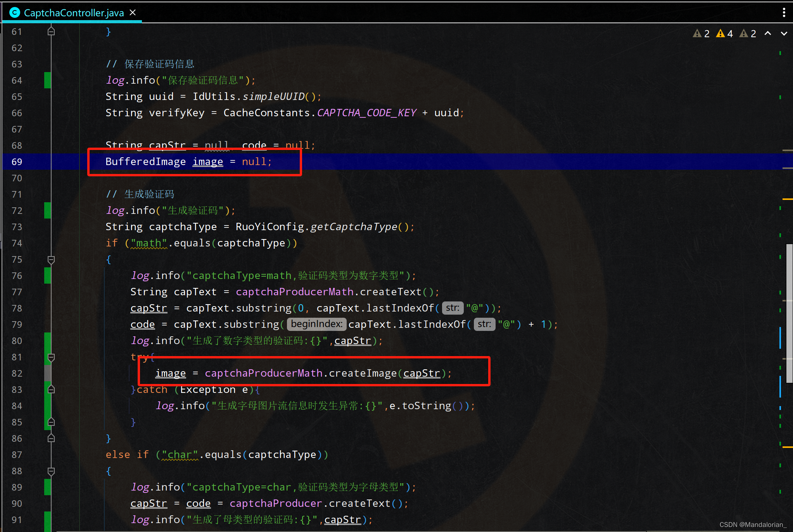Go to next highlighted problem with down arrow
Viewport: 793px width, 532px height.
tap(784, 34)
